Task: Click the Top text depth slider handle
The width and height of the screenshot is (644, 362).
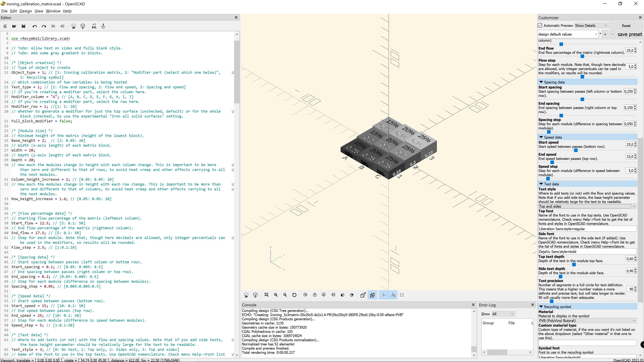Action: pyautogui.click(x=574, y=265)
